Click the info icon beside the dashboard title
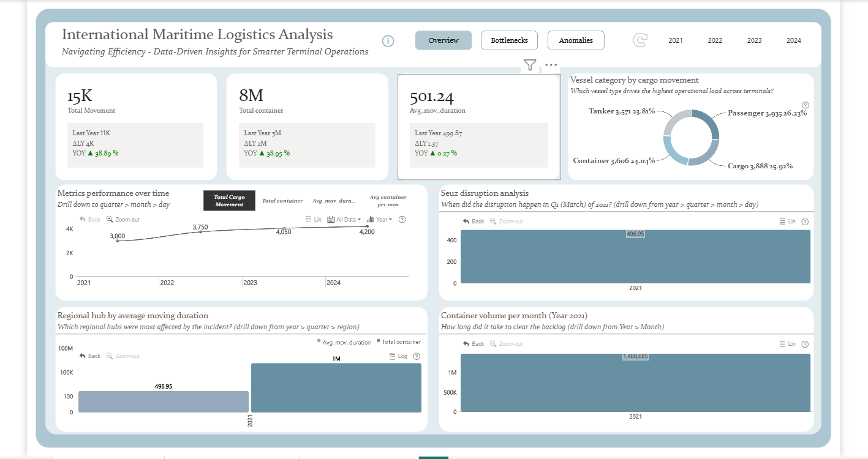Viewport: 868px width, 459px height. [x=388, y=41]
